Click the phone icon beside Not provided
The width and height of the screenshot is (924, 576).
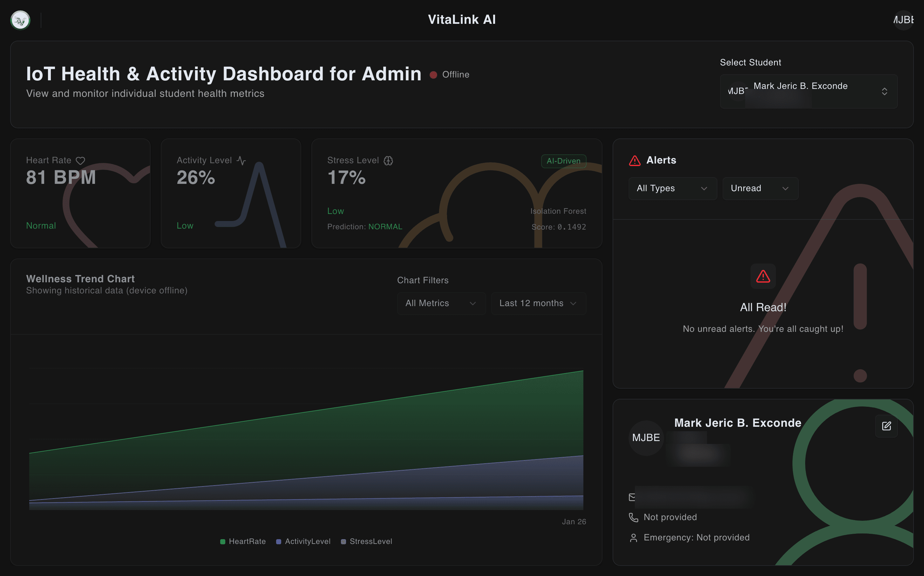click(x=634, y=517)
